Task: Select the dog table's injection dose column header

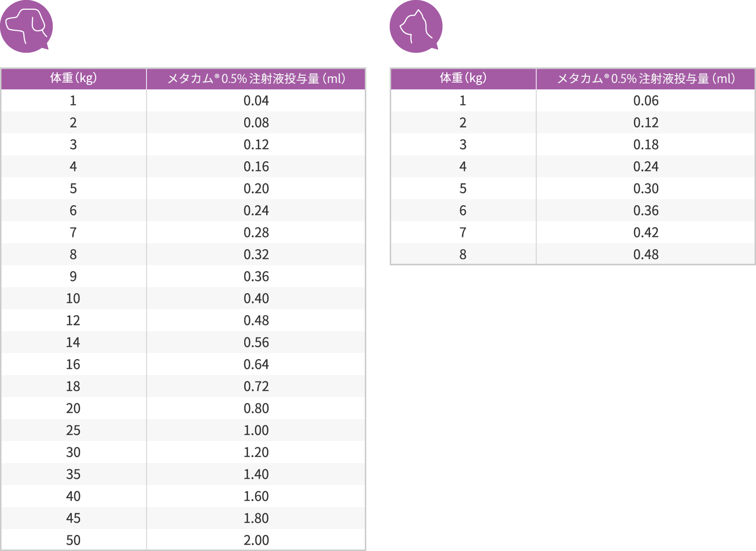Action: click(x=256, y=79)
